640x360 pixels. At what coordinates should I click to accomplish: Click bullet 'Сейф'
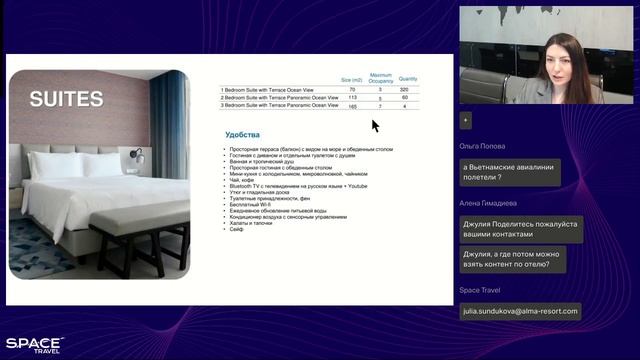pos(236,229)
